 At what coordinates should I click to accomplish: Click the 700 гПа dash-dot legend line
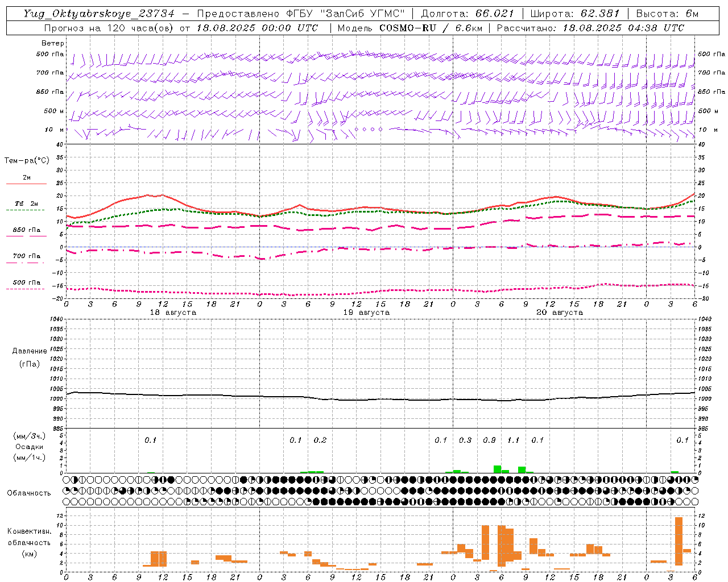pos(25,263)
